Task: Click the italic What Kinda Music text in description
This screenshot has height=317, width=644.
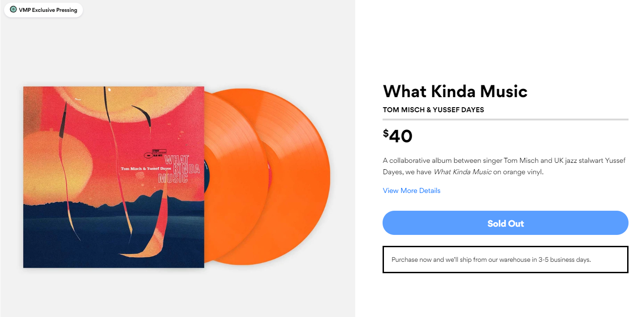Action: point(462,172)
